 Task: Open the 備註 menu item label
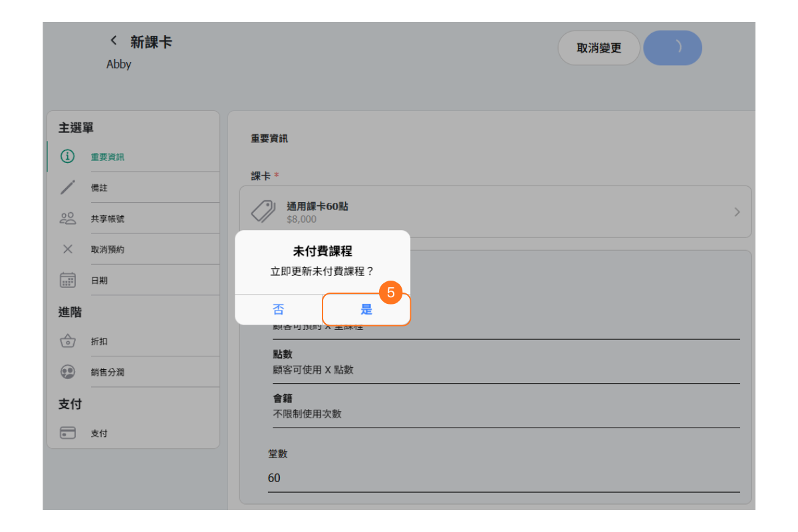pyautogui.click(x=100, y=188)
